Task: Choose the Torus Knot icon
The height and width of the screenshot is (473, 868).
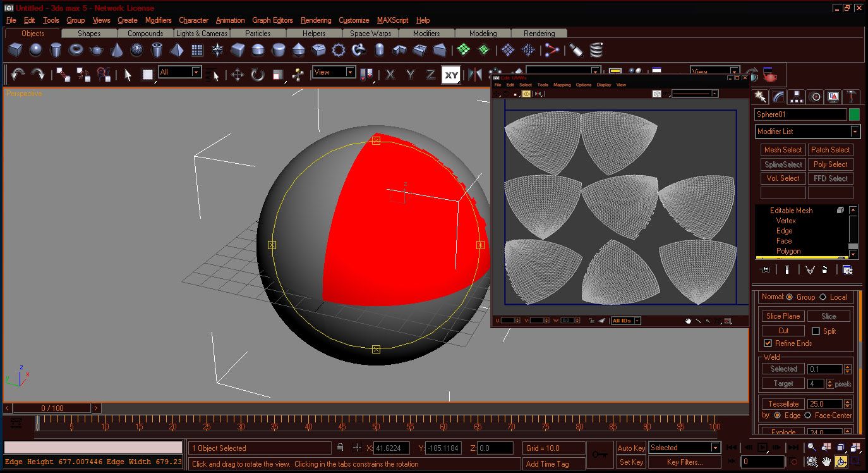Action: click(359, 50)
